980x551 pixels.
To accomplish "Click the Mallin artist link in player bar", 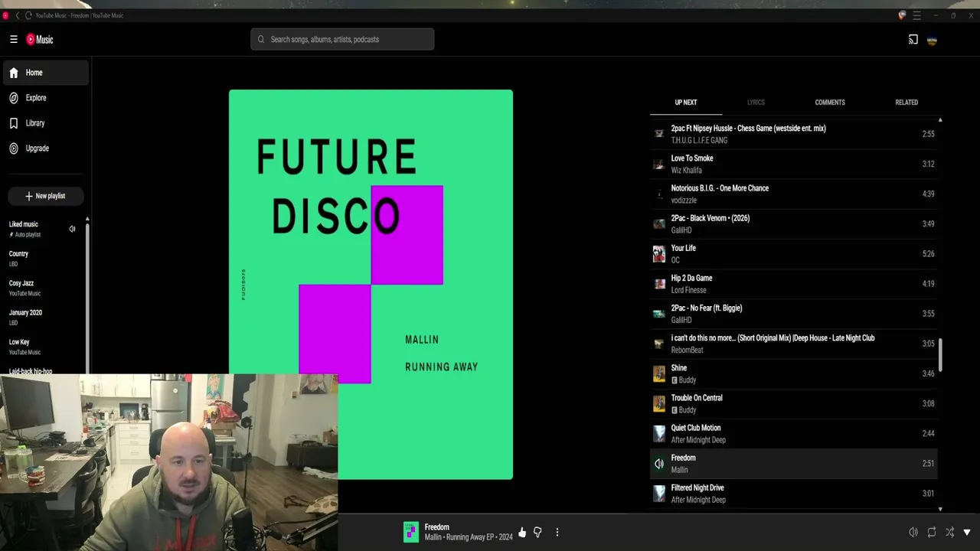I will 433,537.
